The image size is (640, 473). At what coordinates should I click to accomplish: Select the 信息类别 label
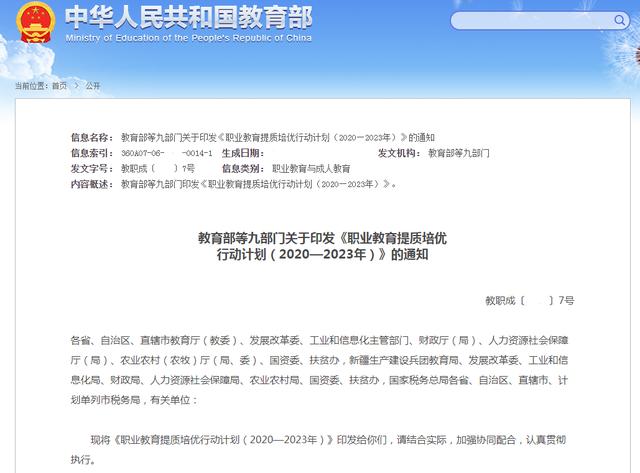(x=243, y=169)
